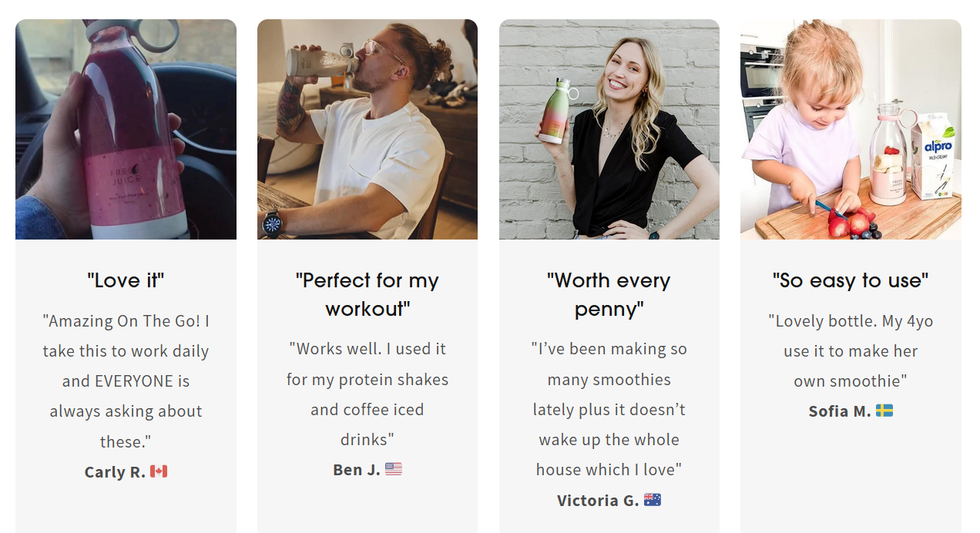
Task: Click the protein shakes review text
Action: point(367,394)
